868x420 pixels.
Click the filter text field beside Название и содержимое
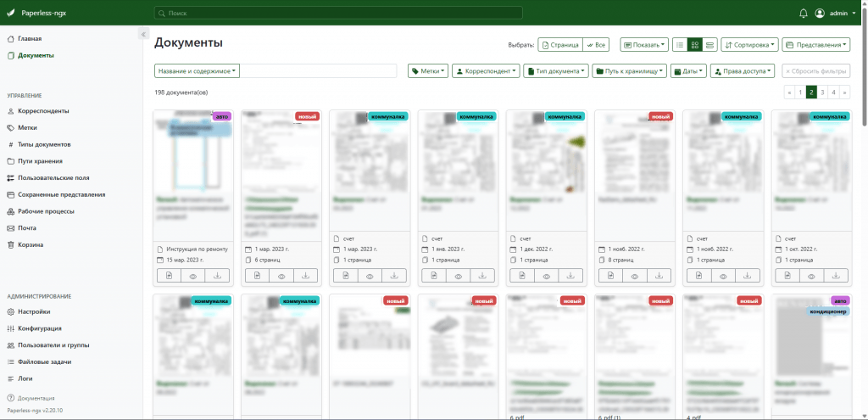pos(319,71)
